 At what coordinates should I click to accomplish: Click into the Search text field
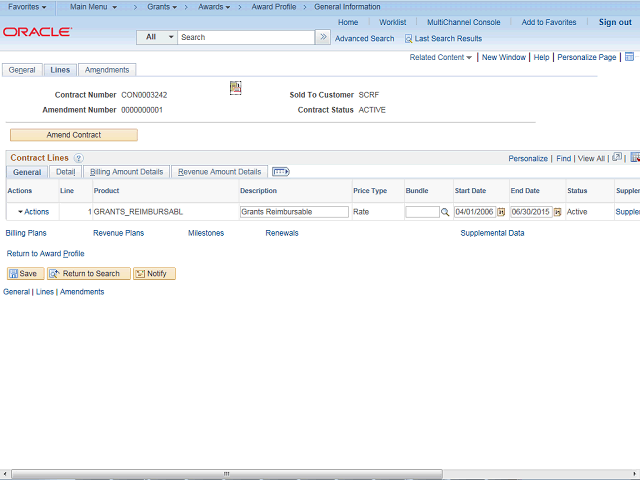pyautogui.click(x=246, y=37)
